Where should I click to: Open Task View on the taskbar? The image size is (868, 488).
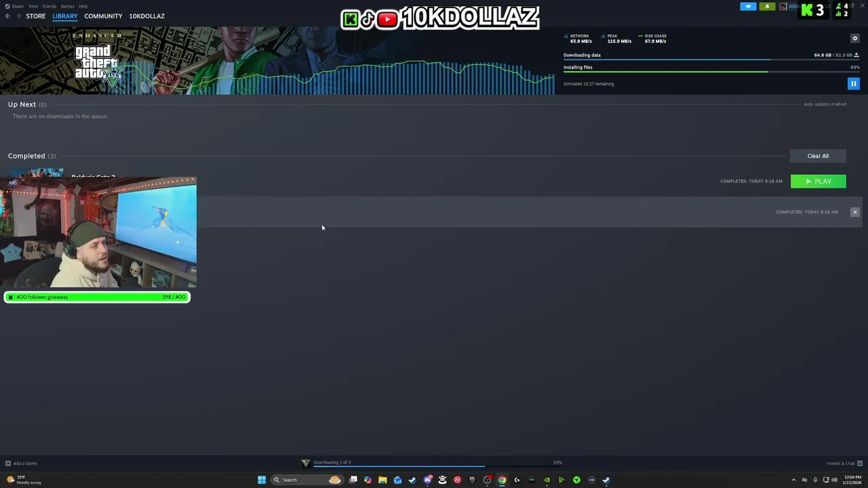click(x=353, y=480)
